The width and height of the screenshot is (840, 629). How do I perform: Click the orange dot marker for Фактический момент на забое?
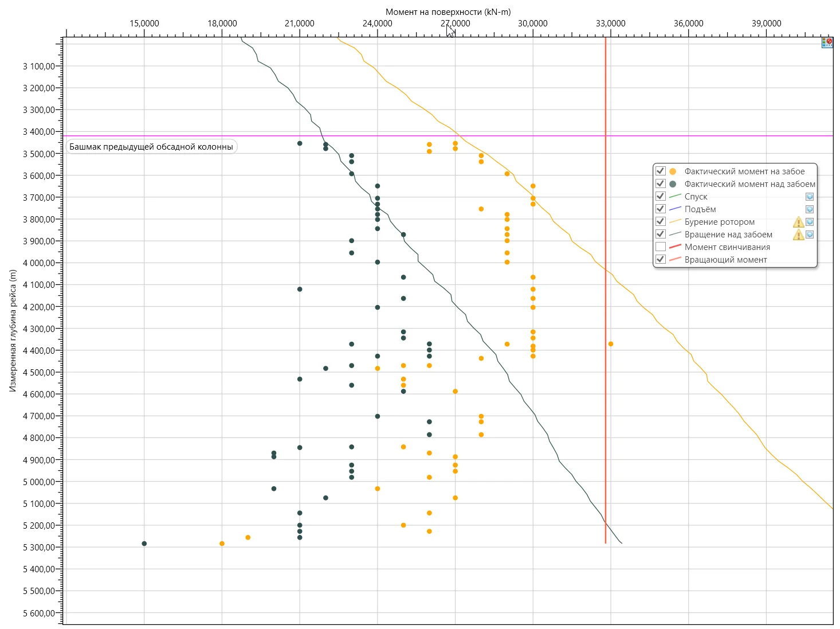(673, 171)
